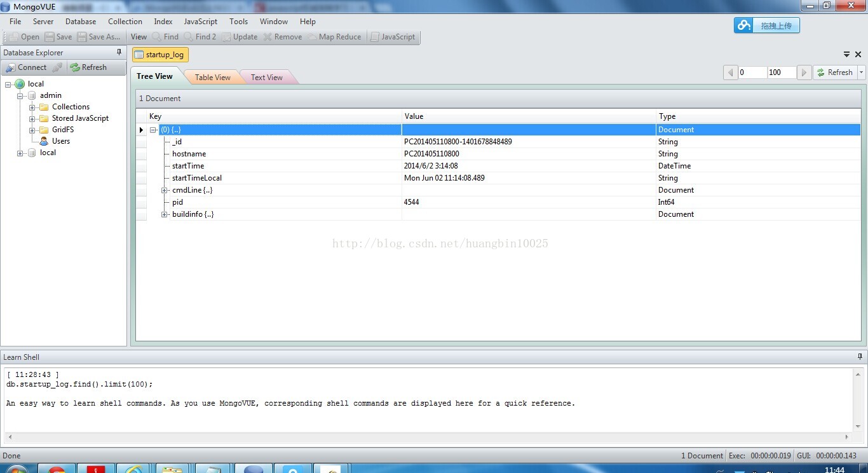Click the Type column header
Screen dimensions: 868x473
(758, 116)
